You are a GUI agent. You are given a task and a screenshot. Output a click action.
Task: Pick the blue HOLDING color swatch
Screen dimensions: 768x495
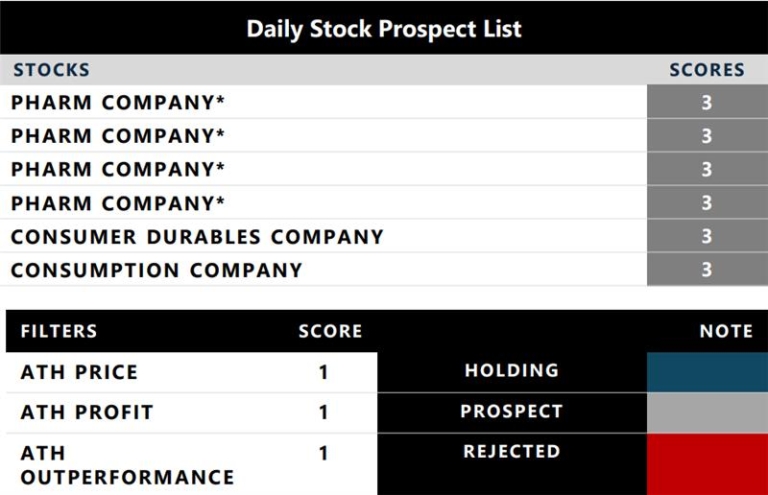[707, 371]
